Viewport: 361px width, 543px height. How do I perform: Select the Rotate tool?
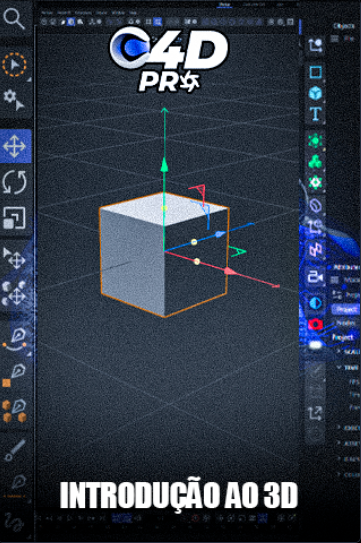click(15, 183)
